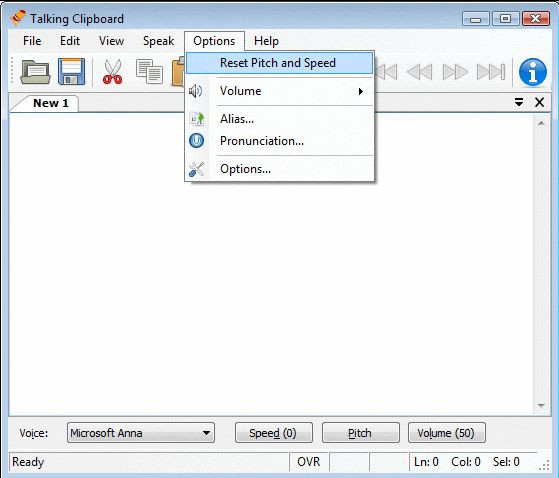This screenshot has height=478, width=559.
Task: Click the skip to first playback icon
Action: click(x=386, y=72)
